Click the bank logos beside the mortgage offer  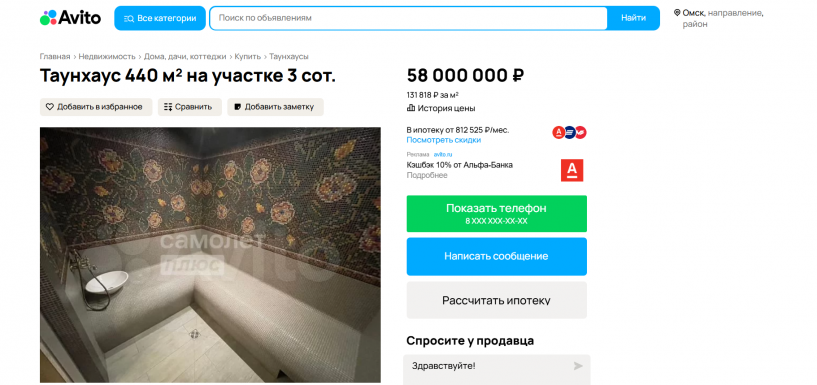[x=570, y=132]
